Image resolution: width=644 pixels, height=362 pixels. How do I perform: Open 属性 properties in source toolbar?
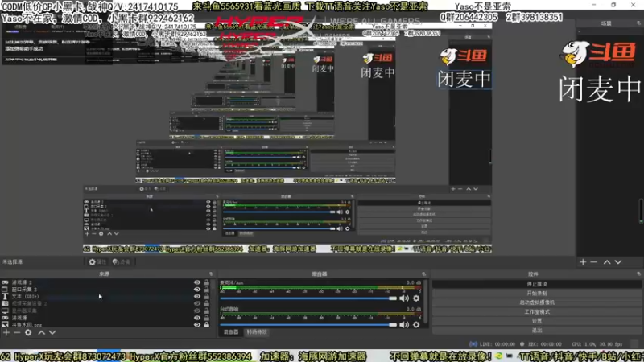coord(97,262)
